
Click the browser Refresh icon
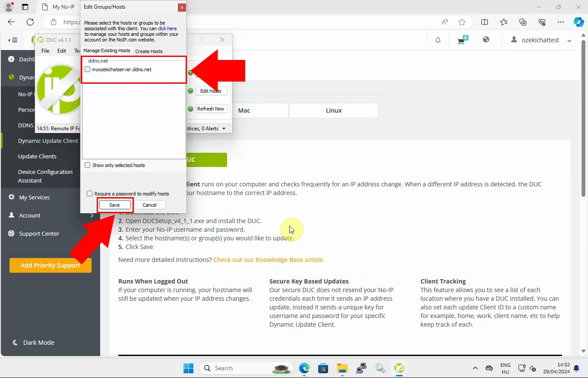[30, 22]
